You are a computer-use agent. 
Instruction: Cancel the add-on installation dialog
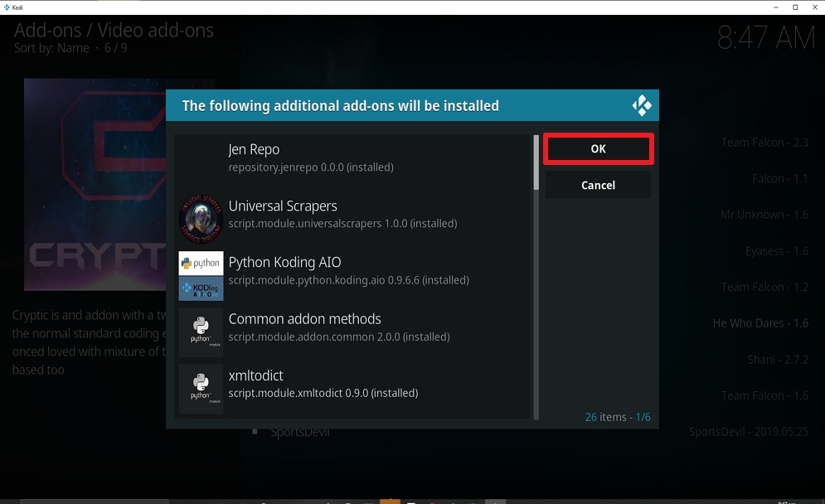point(599,185)
